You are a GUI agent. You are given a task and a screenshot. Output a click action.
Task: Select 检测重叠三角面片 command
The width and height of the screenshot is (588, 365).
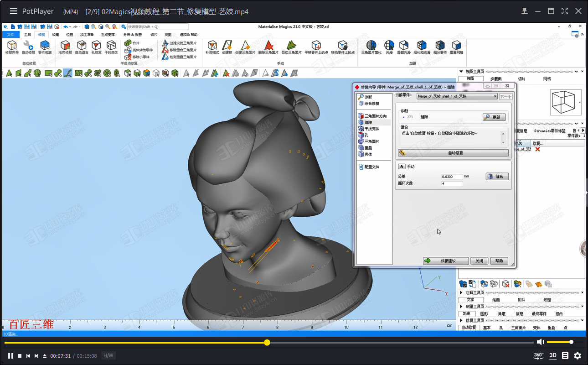[x=180, y=57]
